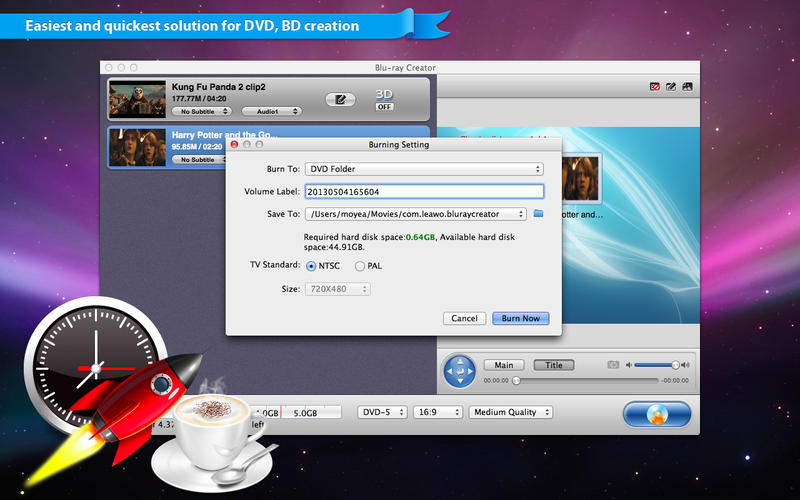Click the Cancel button in Burning Setting

pyautogui.click(x=464, y=318)
